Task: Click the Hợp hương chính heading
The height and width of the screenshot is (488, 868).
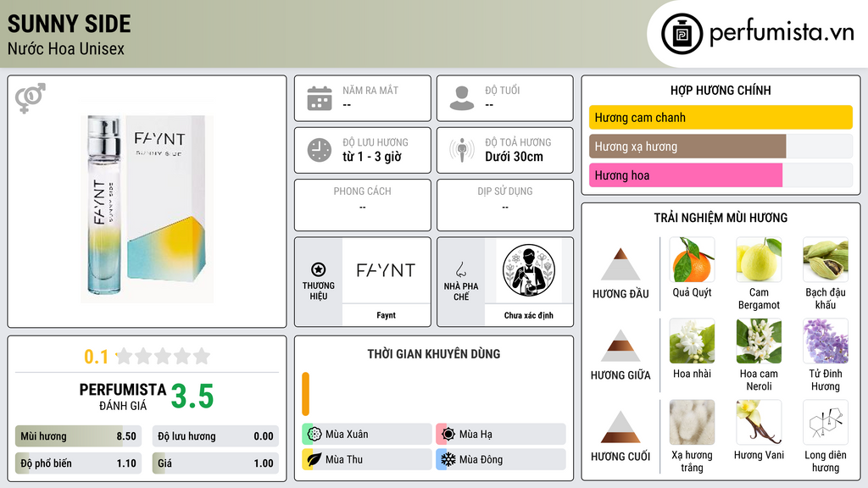Action: pyautogui.click(x=721, y=90)
